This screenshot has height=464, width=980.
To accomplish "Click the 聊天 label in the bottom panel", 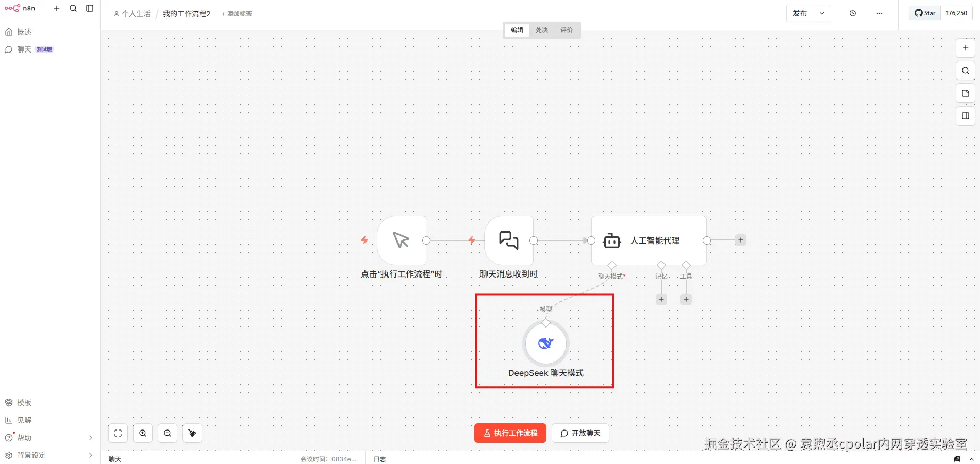I will [115, 459].
